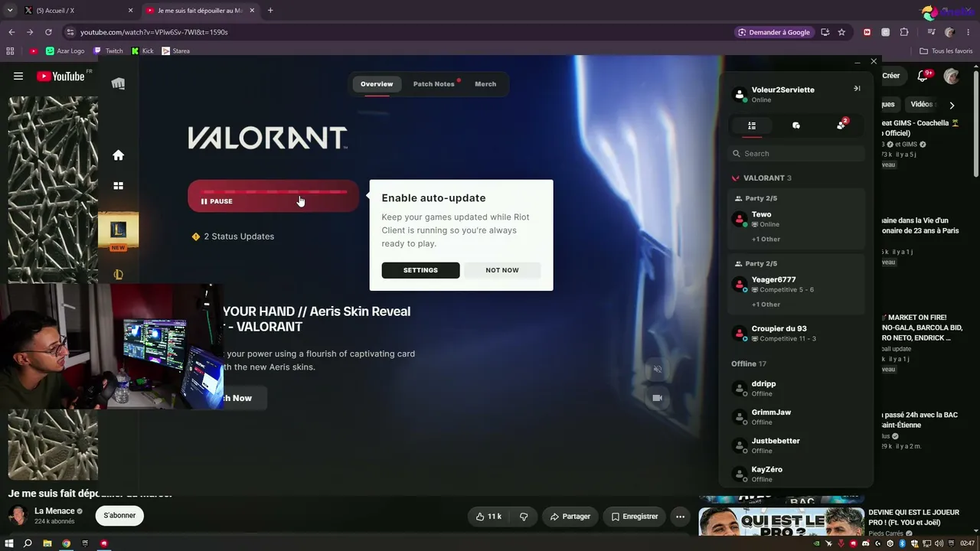Image resolution: width=980 pixels, height=551 pixels.
Task: Select offline friend GrimmJaw
Action: (x=796, y=417)
